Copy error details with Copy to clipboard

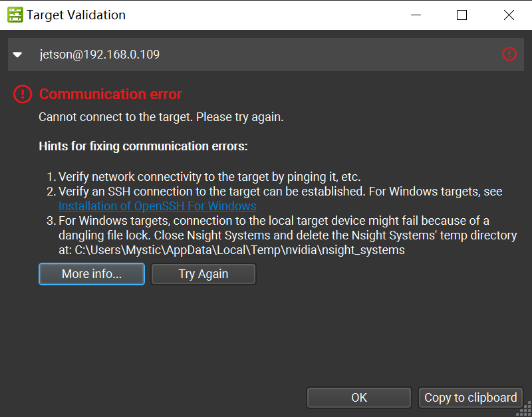[x=471, y=397]
